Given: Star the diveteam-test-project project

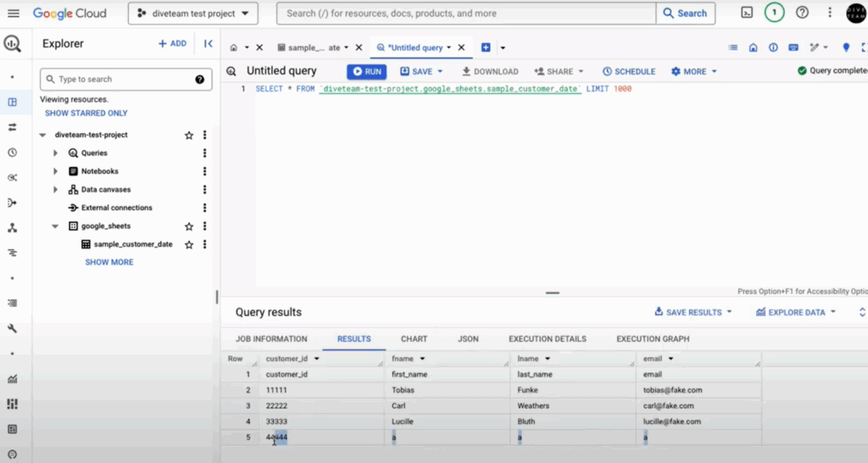Looking at the screenshot, I should point(189,135).
